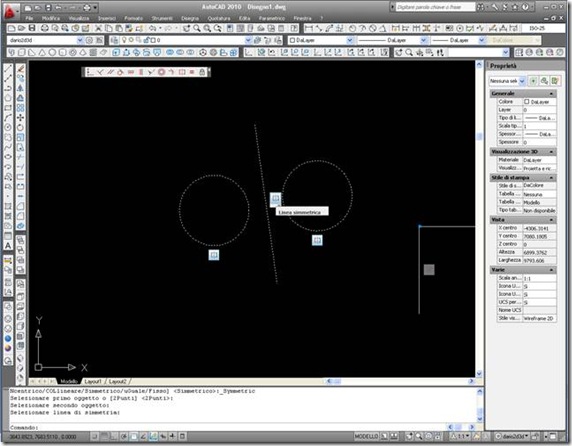The image size is (572, 446).
Task: Open the Parametrico menu
Action: click(x=272, y=18)
